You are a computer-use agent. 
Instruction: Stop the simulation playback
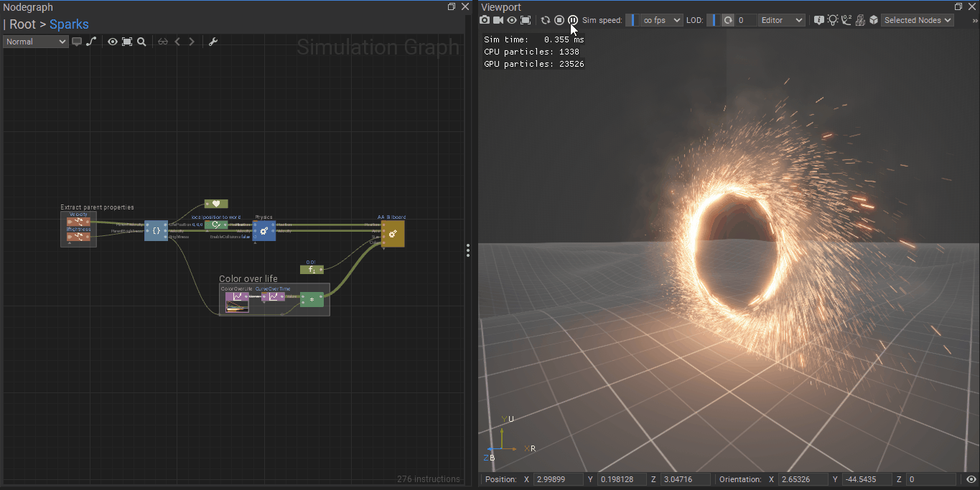(x=559, y=20)
